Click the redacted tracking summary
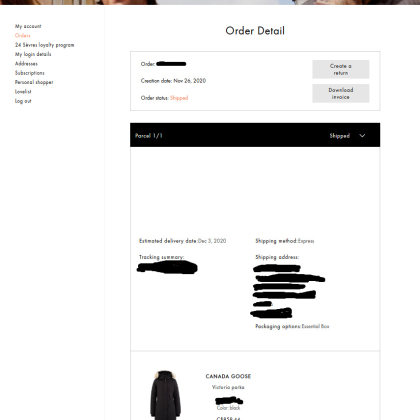The height and width of the screenshot is (420, 420). click(167, 267)
